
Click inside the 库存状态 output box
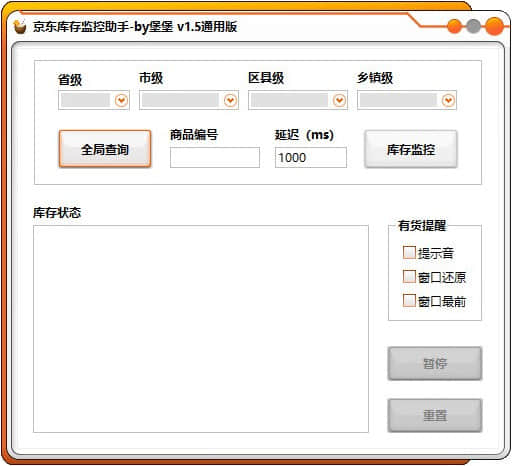[x=201, y=329]
